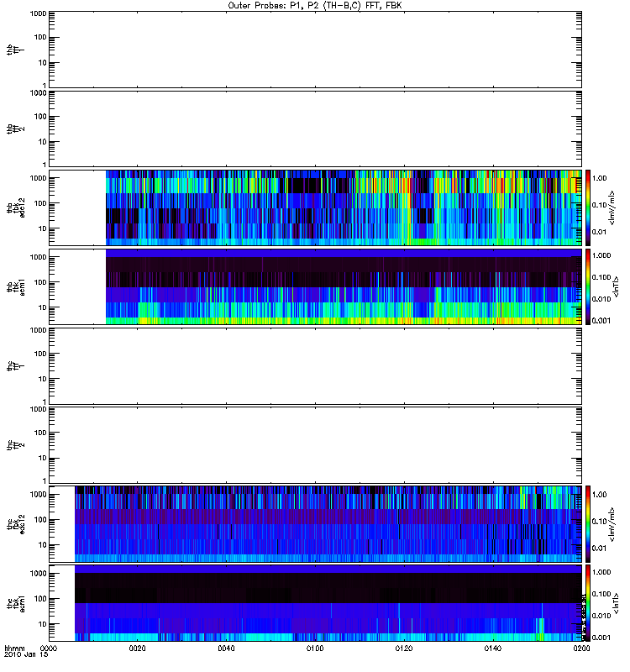
Task: Click the '0140' time axis label
Action: click(493, 648)
